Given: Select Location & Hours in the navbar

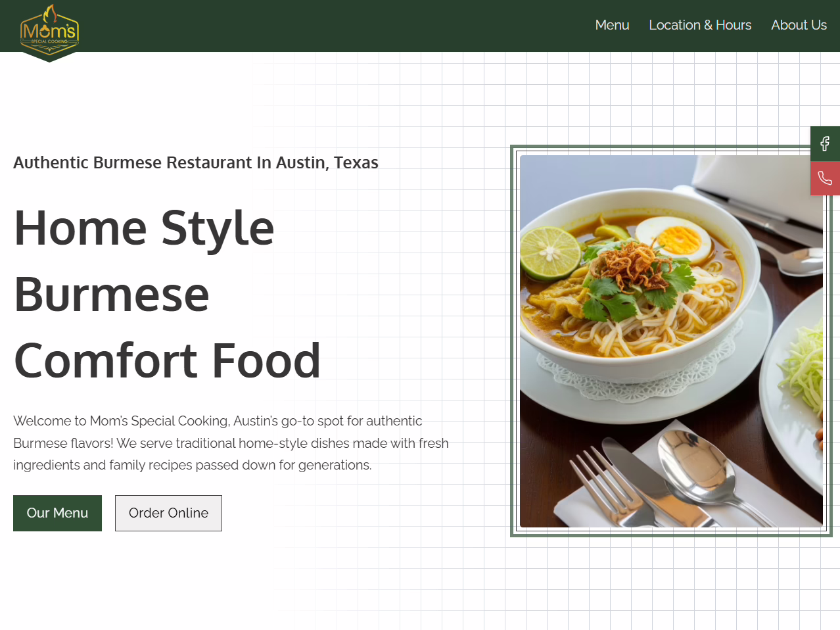Looking at the screenshot, I should point(700,26).
